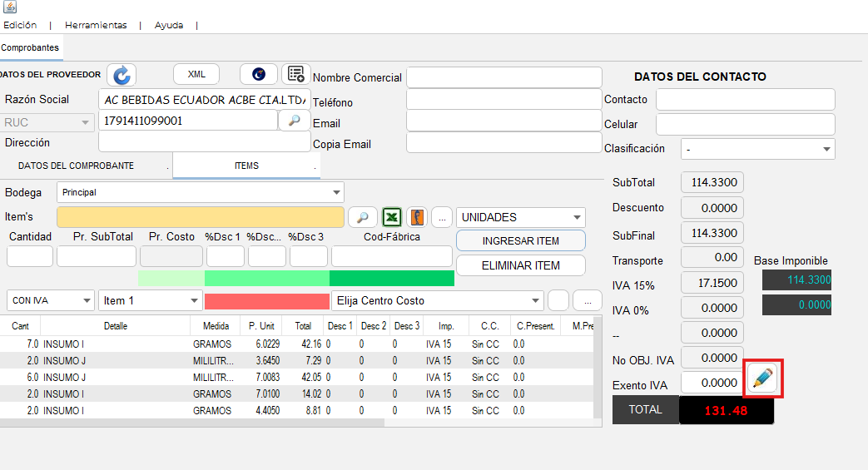Viewport: 868px width, 470px height.
Task: Search supplier with magnifier beside RUC number
Action: coord(294,121)
